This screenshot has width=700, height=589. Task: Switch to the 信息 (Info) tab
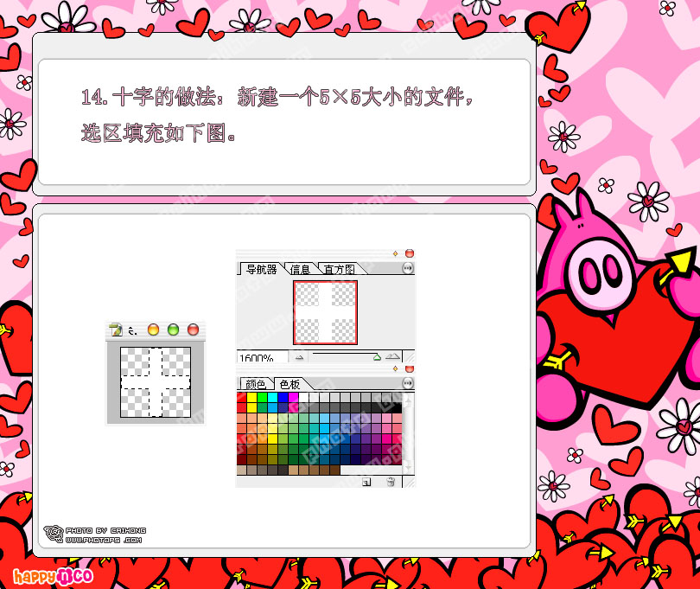[x=300, y=269]
